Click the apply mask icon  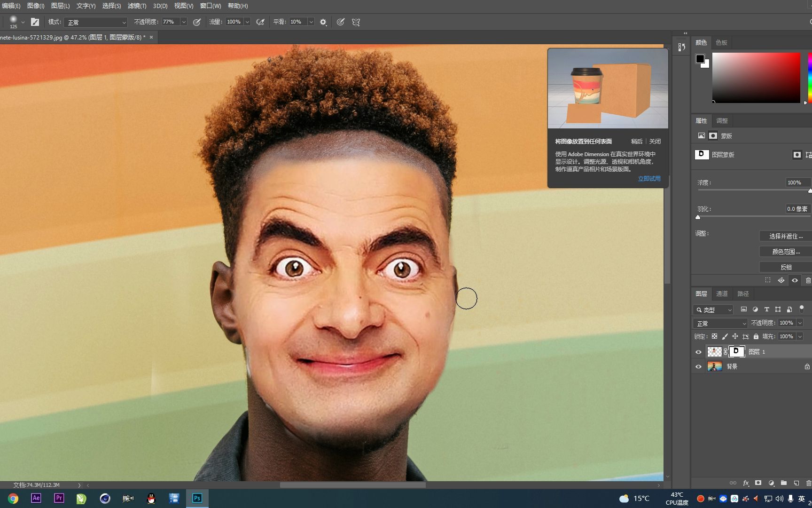point(781,280)
